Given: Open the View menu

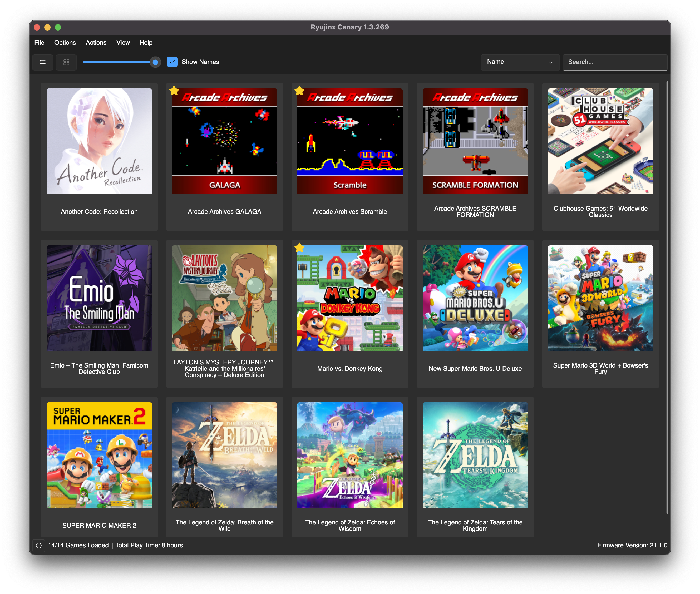Looking at the screenshot, I should tap(123, 43).
